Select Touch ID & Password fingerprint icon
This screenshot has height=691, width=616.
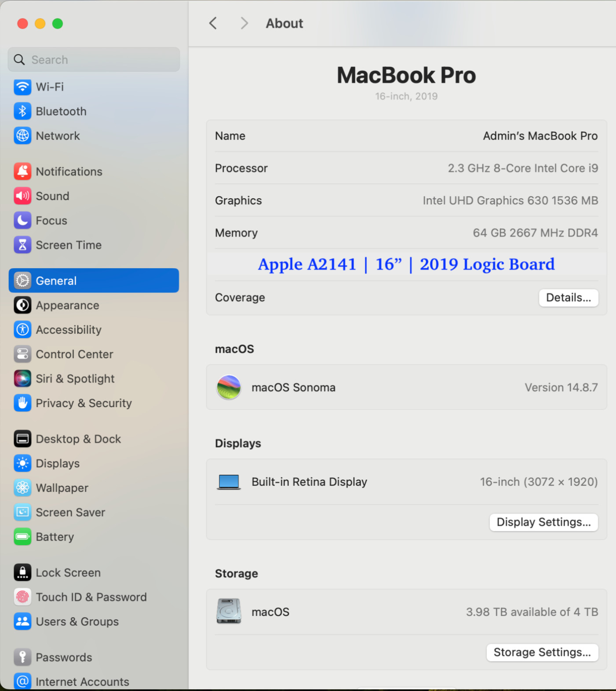point(22,597)
